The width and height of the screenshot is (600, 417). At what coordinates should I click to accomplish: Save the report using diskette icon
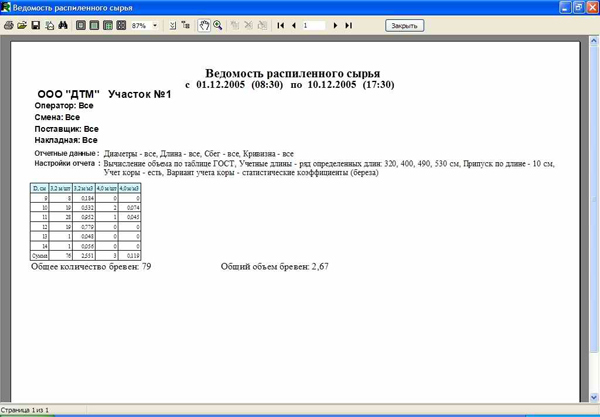point(35,24)
